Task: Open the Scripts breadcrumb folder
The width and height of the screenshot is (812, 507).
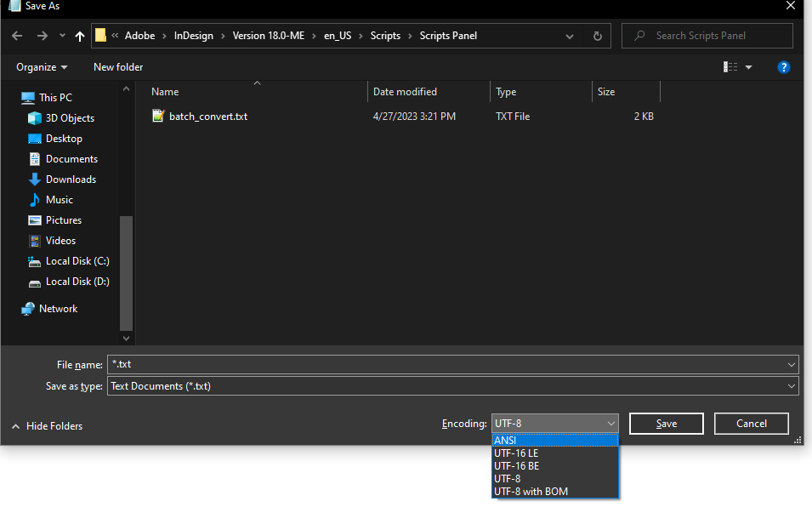Action: click(x=385, y=36)
